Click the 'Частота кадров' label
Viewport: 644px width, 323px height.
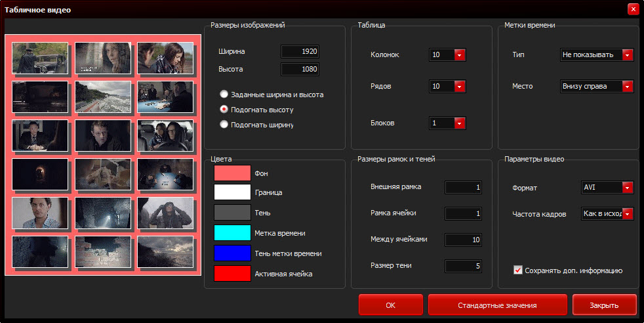[539, 214]
